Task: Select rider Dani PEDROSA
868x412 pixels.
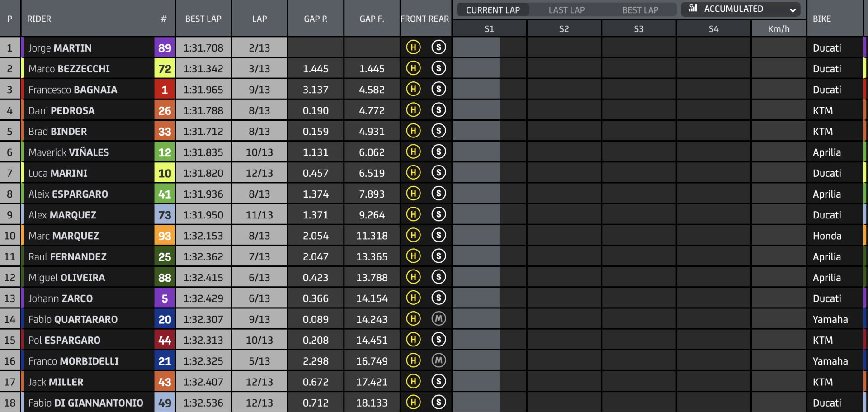Action: [x=61, y=110]
